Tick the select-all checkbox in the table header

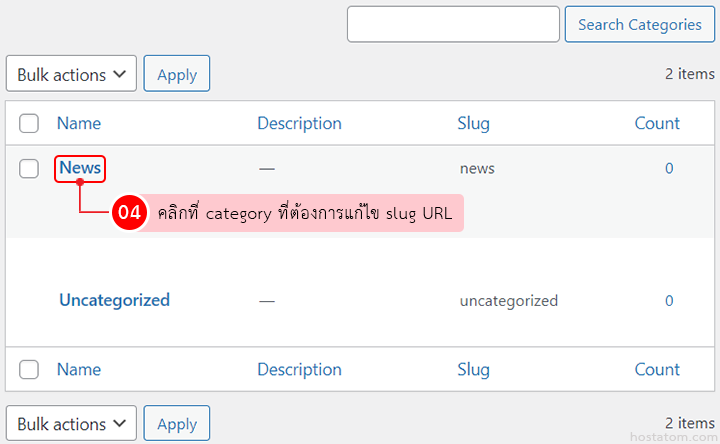point(29,123)
